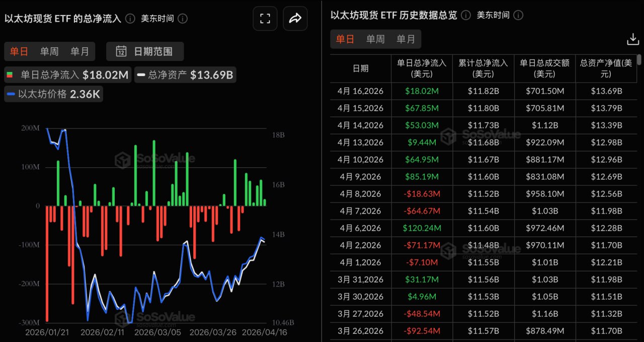Image resolution: width=644 pixels, height=342 pixels.
Task: Click 2026/01/21 label on chart axis
Action: (46, 332)
